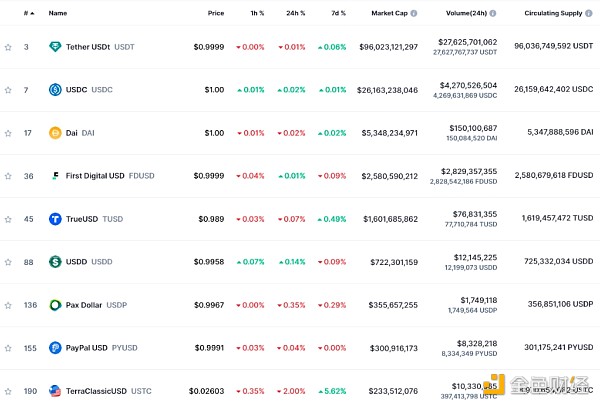Click the TrueUSD coin logo
Viewport: 600px width, 406px height.
click(x=55, y=219)
